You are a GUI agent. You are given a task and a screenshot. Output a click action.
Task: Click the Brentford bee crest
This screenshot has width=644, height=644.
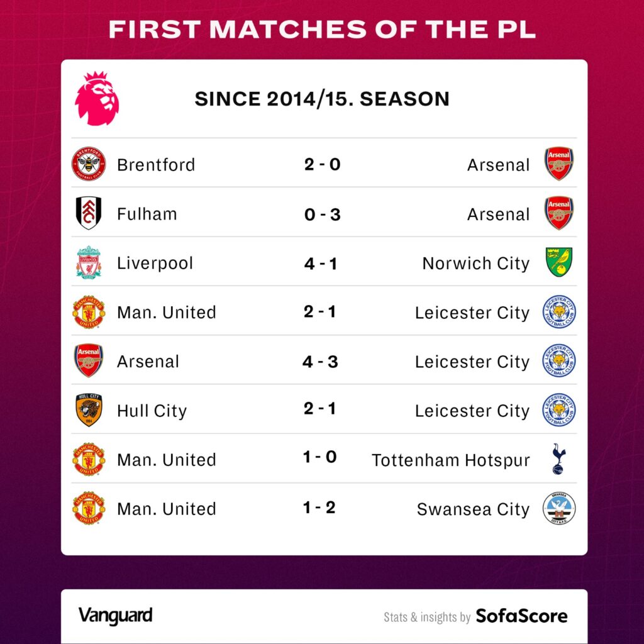click(89, 164)
